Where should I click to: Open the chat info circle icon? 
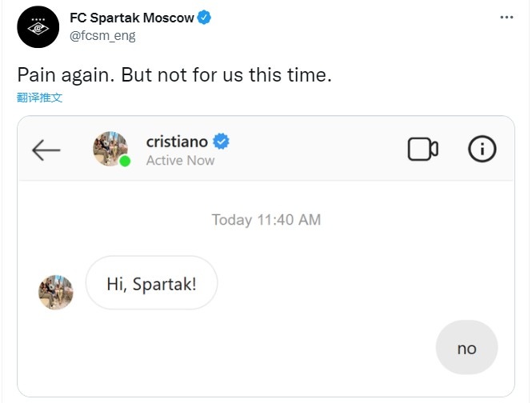[x=482, y=149]
